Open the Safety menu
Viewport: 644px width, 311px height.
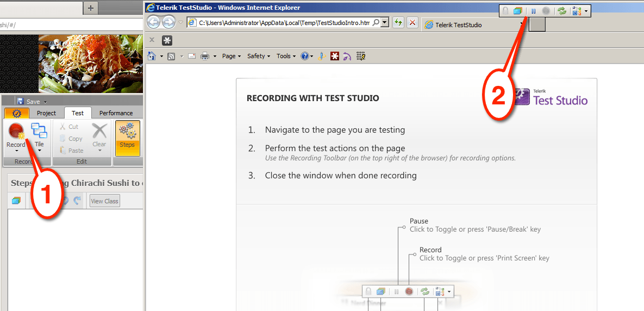point(258,57)
